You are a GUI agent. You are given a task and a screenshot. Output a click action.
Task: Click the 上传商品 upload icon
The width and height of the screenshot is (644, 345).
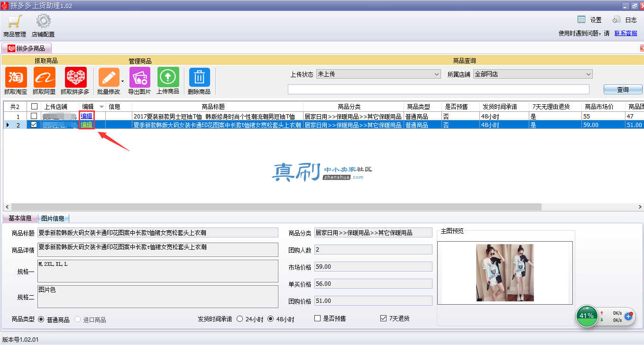coord(168,77)
